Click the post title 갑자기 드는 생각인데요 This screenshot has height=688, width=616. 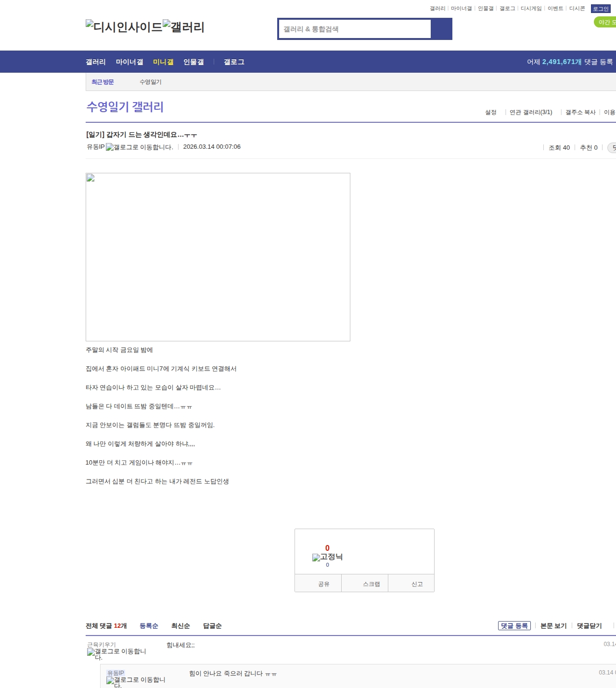(x=141, y=135)
